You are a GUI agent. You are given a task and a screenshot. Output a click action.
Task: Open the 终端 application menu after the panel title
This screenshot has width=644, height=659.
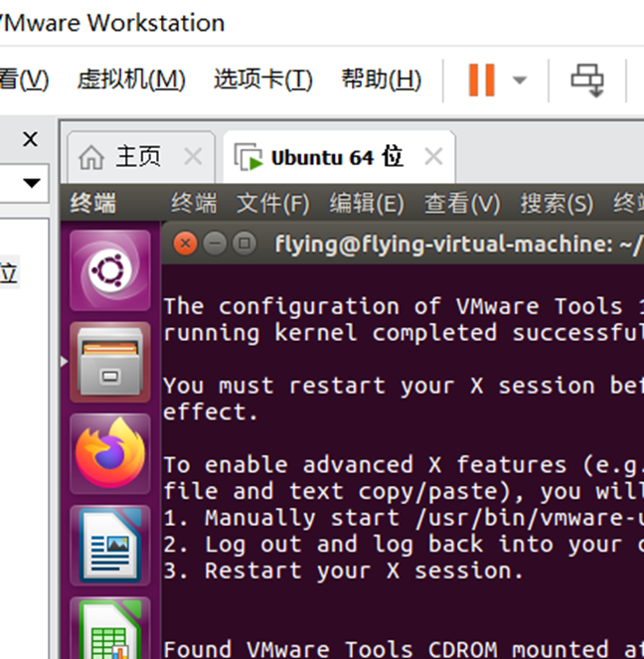pyautogui.click(x=194, y=204)
